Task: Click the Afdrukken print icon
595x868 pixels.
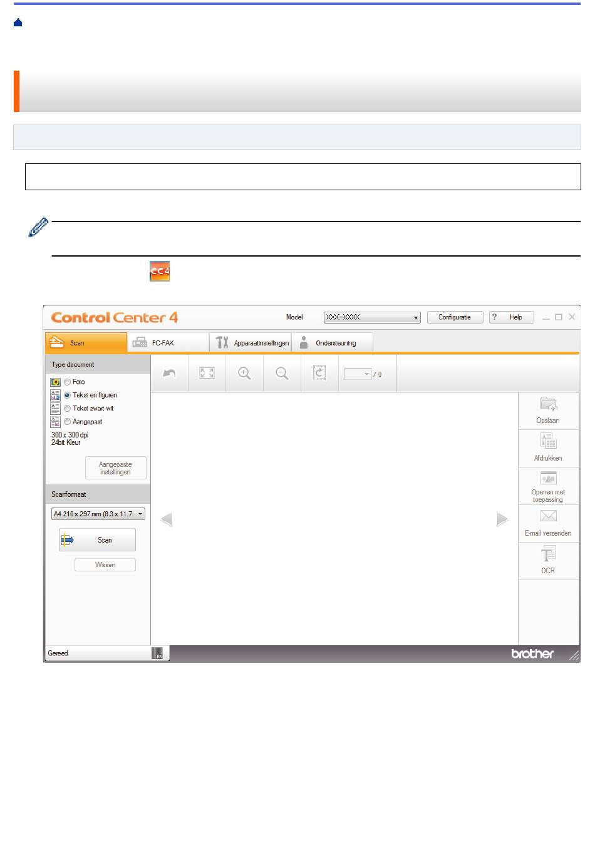Action: click(549, 441)
